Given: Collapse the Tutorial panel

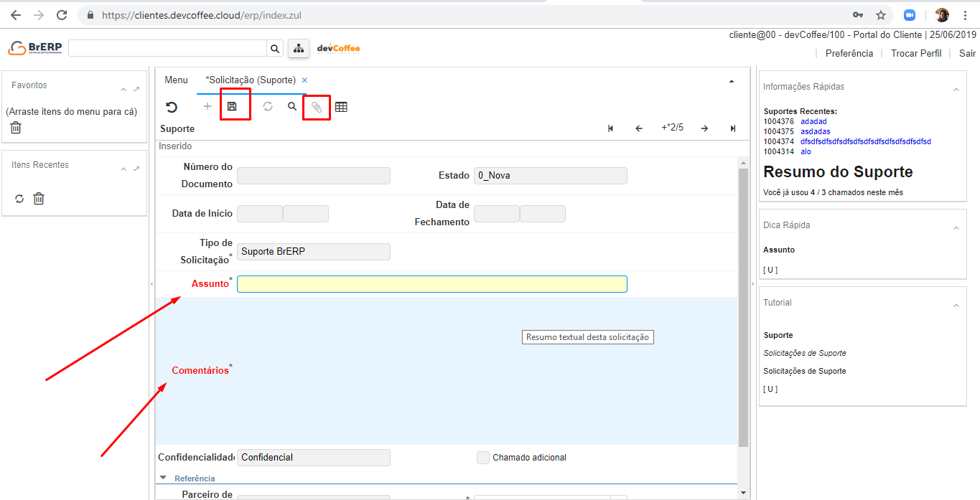Looking at the screenshot, I should [x=956, y=306].
